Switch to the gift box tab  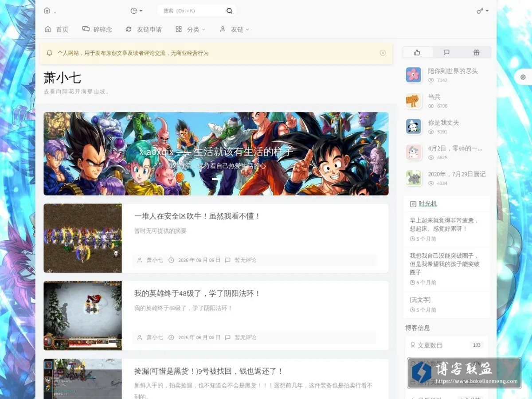click(476, 52)
